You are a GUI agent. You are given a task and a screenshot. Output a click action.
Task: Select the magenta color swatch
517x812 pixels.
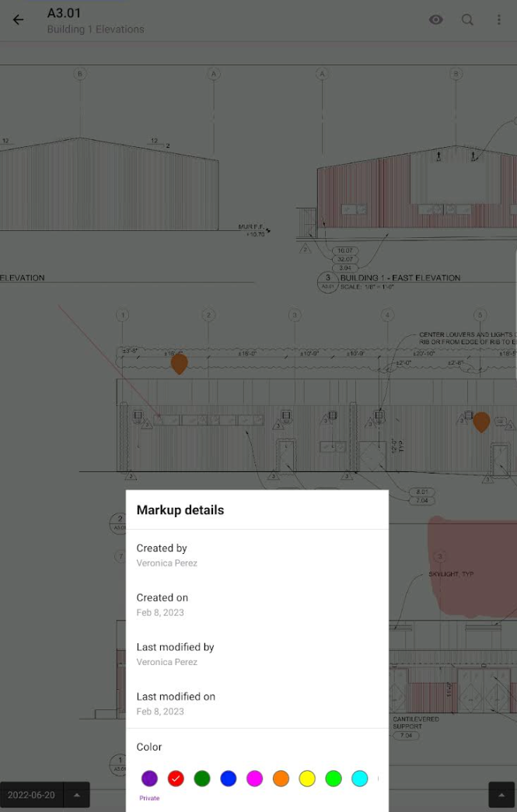click(254, 779)
